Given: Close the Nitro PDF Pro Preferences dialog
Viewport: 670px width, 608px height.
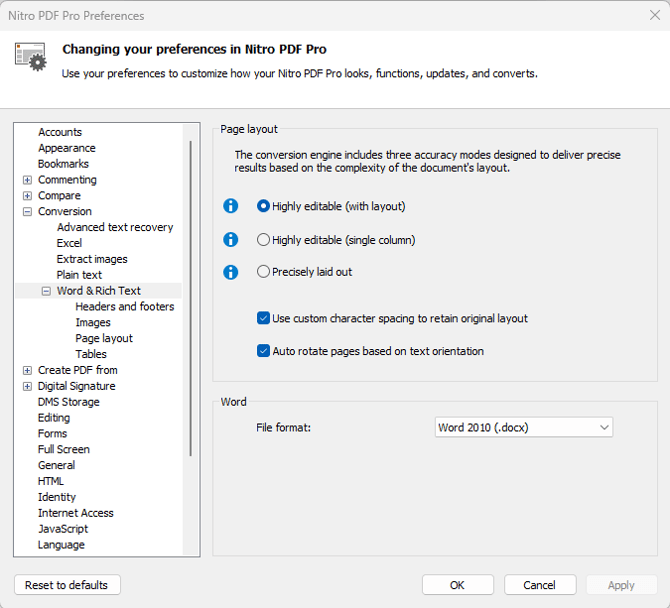Looking at the screenshot, I should coord(655,15).
